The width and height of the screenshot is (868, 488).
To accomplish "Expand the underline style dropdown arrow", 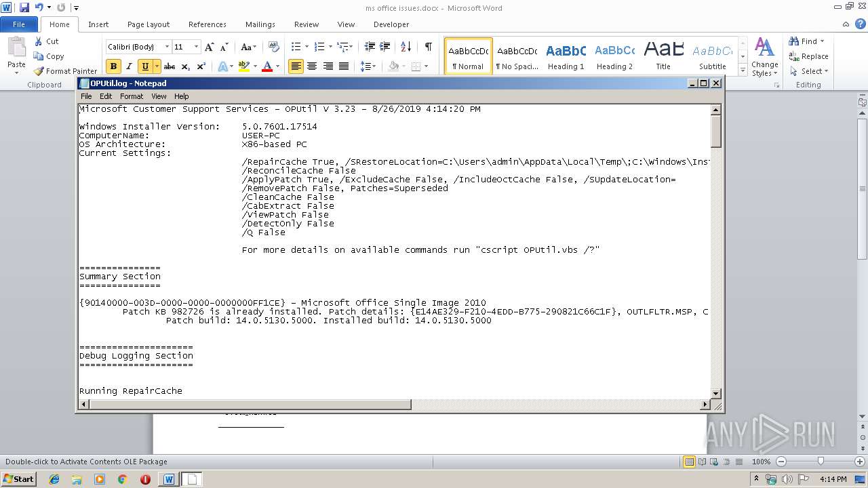I will pos(157,66).
